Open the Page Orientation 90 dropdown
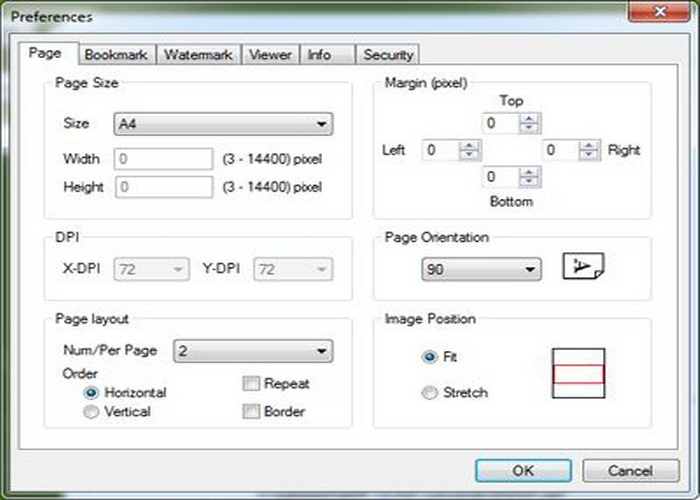This screenshot has width=700, height=500. coord(481,269)
